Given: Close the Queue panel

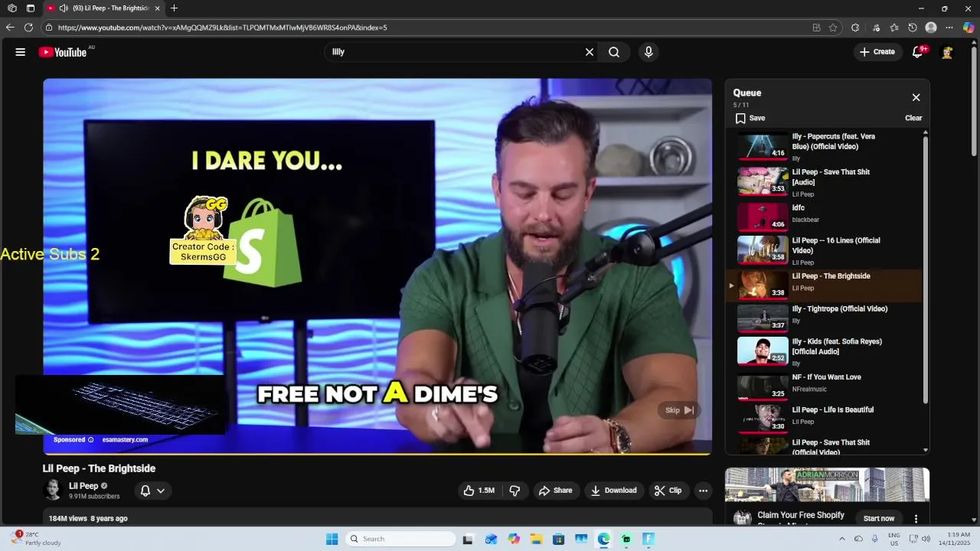Looking at the screenshot, I should pos(916,97).
